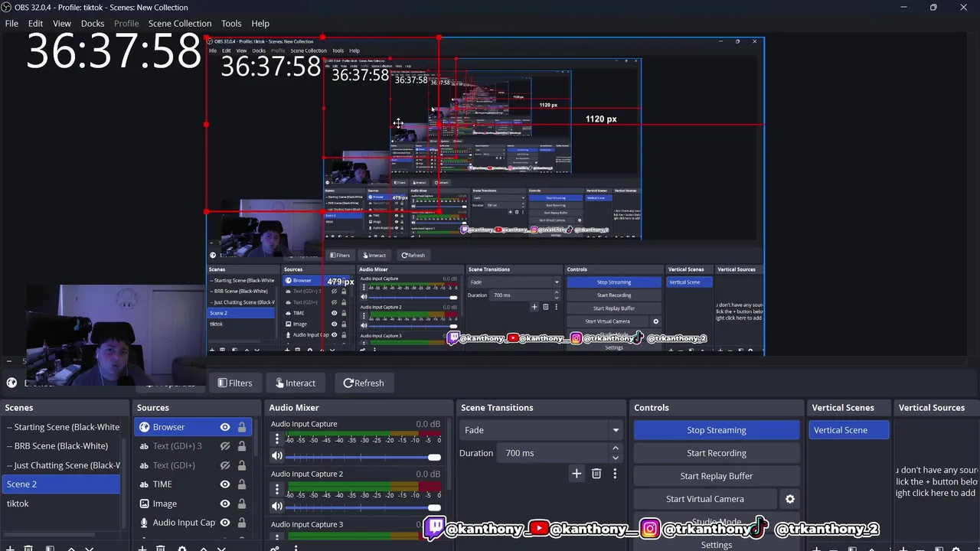Open the Fade transition dropdown
This screenshot has width=980, height=551.
[541, 430]
